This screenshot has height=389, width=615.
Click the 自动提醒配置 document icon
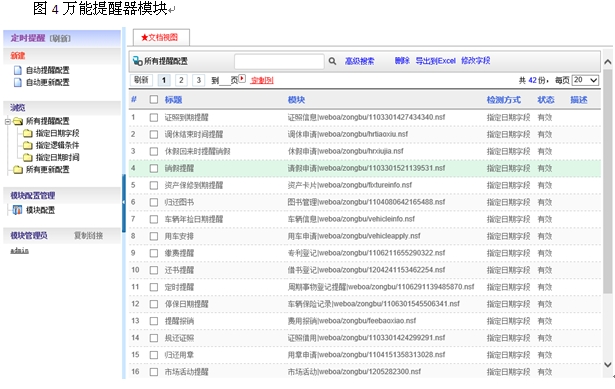point(18,70)
